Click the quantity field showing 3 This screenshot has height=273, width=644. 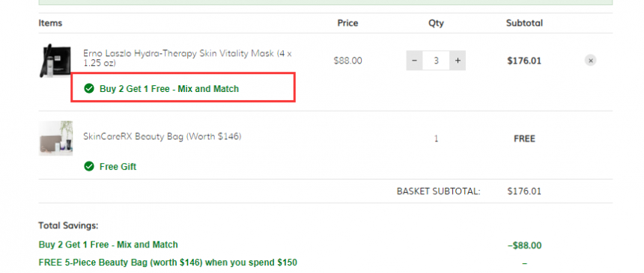click(436, 61)
